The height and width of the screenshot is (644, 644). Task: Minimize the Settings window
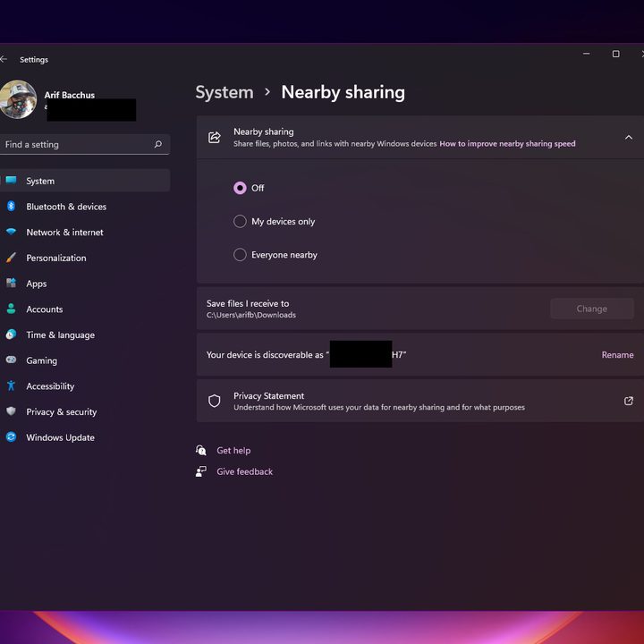(587, 54)
